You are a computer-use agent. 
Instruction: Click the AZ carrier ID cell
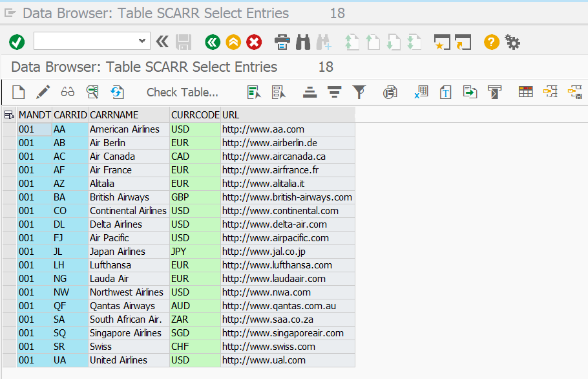70,184
